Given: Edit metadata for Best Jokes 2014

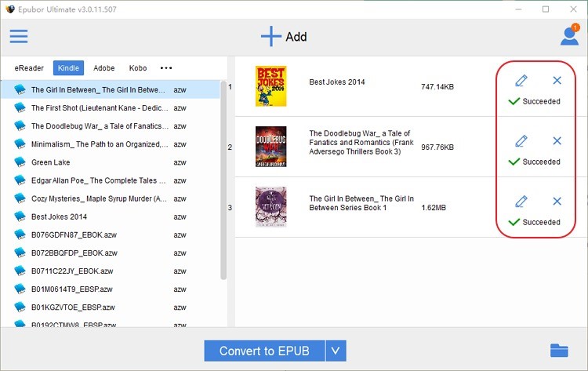Looking at the screenshot, I should point(521,80).
